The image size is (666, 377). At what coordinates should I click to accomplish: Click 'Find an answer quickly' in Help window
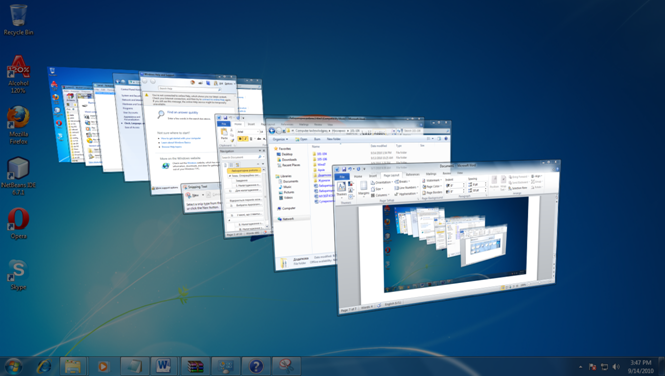coord(183,113)
